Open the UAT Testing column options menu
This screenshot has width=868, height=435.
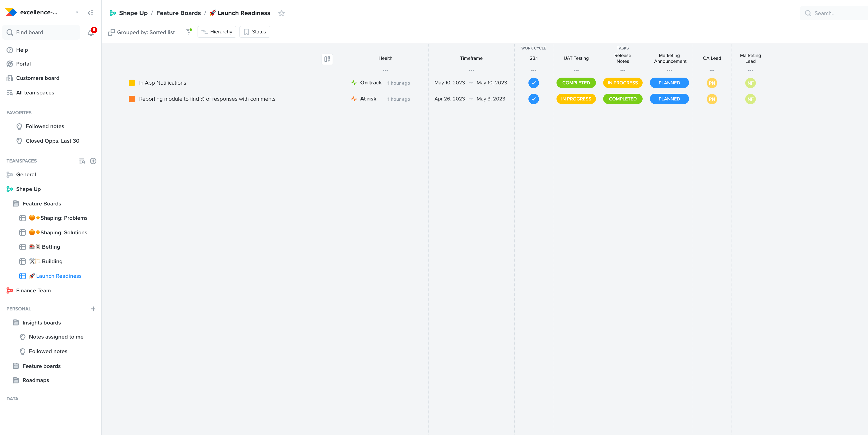tap(576, 70)
